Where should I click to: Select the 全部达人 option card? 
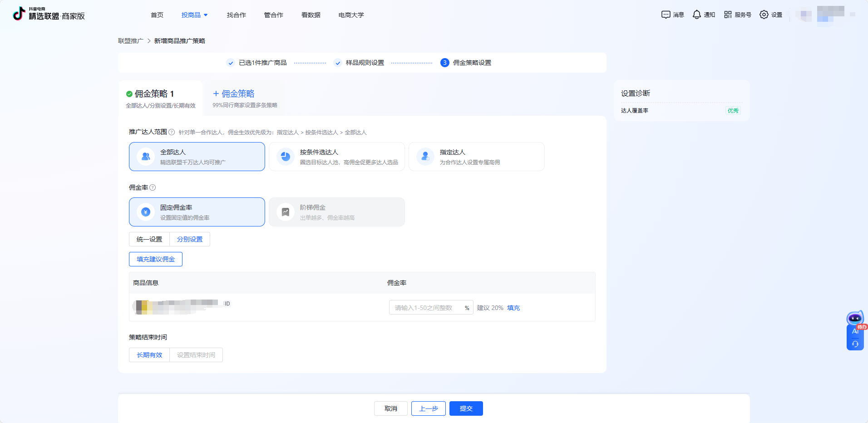tap(197, 157)
